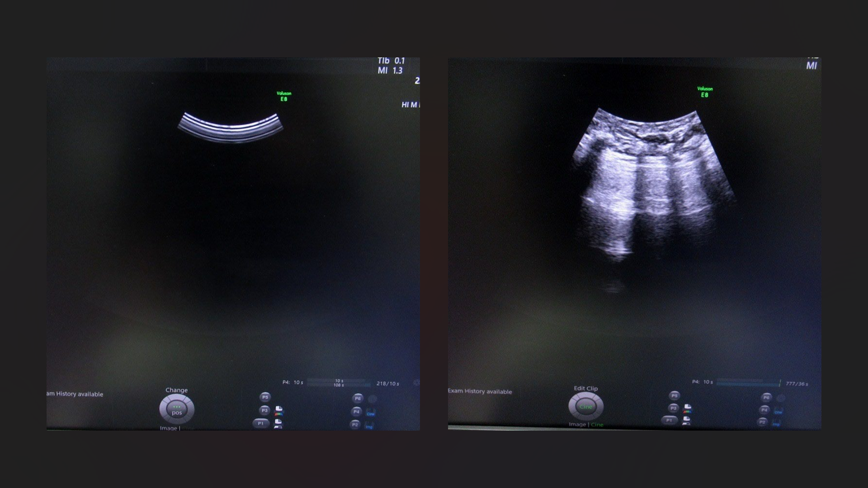
Task: Click the green Cine trackball center, right panel
Action: click(x=586, y=407)
